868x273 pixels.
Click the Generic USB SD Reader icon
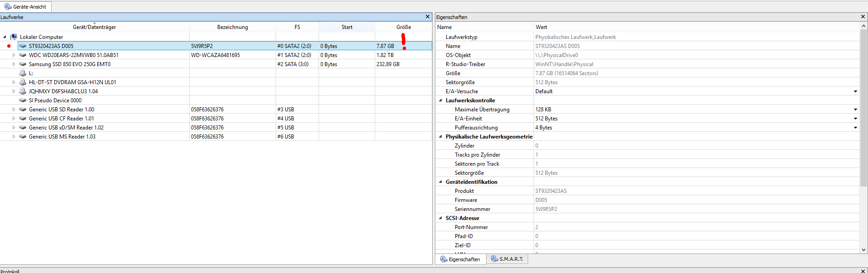[23, 110]
